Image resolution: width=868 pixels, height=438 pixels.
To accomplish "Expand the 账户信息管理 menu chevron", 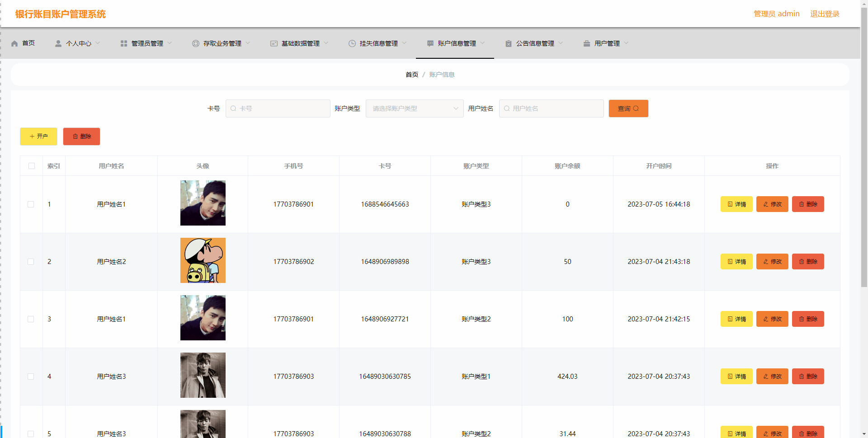I will pos(482,43).
